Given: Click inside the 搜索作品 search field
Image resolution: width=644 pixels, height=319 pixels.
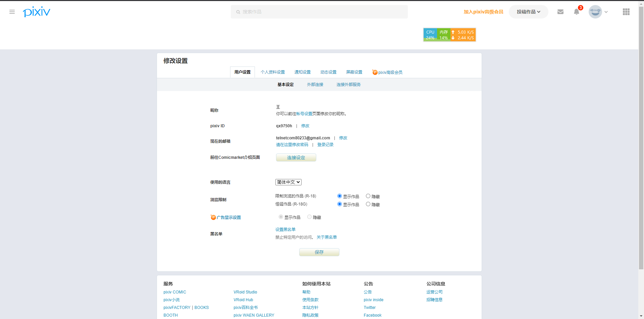Looking at the screenshot, I should point(319,11).
